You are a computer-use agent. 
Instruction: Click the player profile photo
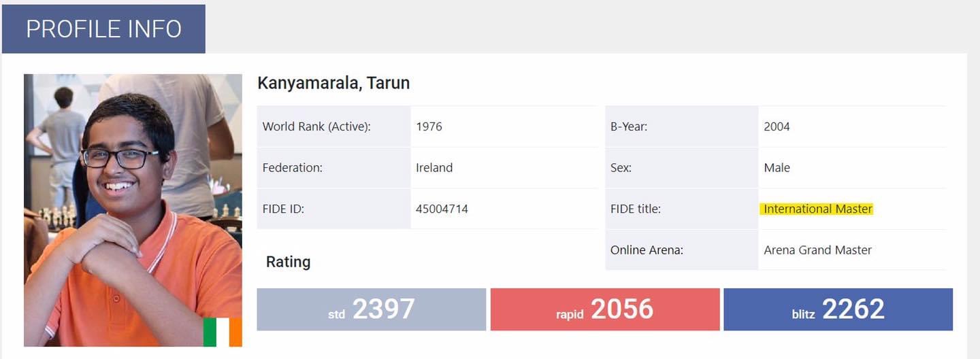[x=133, y=204]
